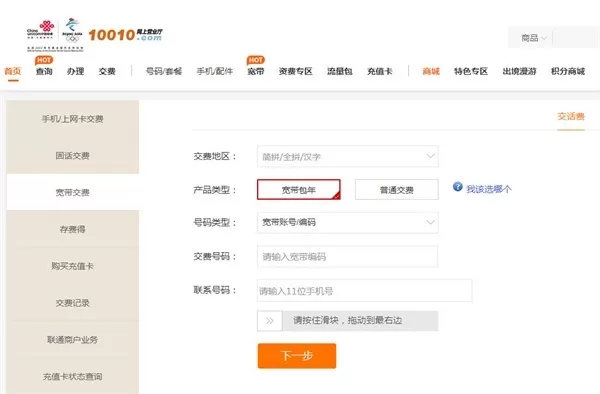Click the orange 下一步 button
This screenshot has height=394, width=600.
click(297, 356)
